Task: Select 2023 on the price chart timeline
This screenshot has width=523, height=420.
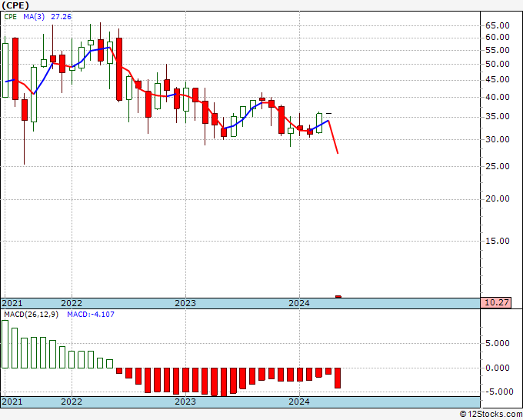Action: [185, 303]
